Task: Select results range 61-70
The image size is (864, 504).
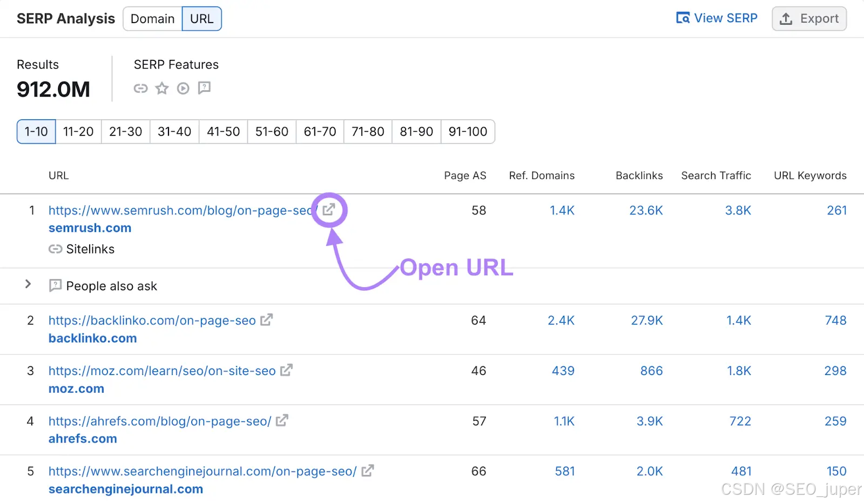Action: pos(320,132)
